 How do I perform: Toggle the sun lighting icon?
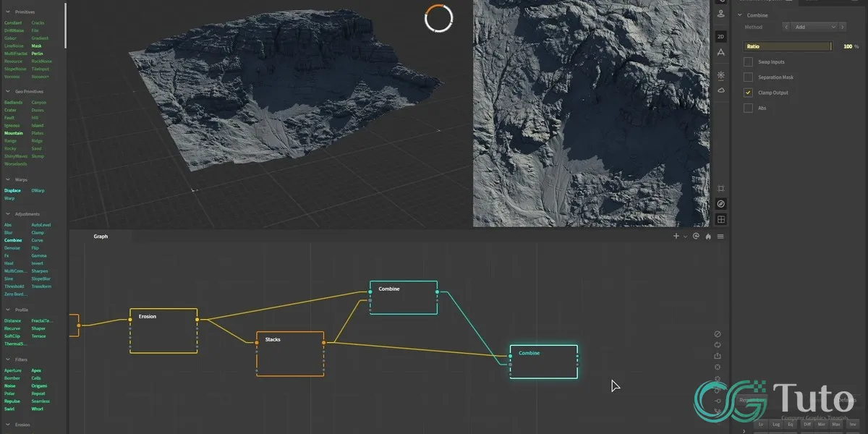[720, 75]
